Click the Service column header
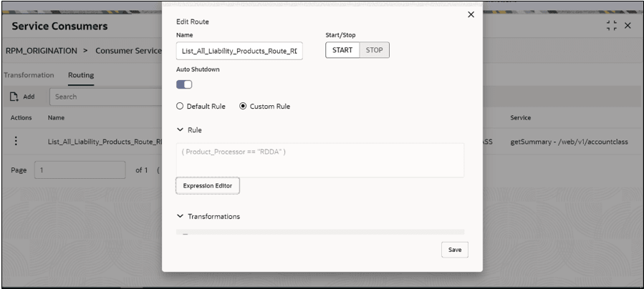Image resolution: width=644 pixels, height=289 pixels. point(520,117)
